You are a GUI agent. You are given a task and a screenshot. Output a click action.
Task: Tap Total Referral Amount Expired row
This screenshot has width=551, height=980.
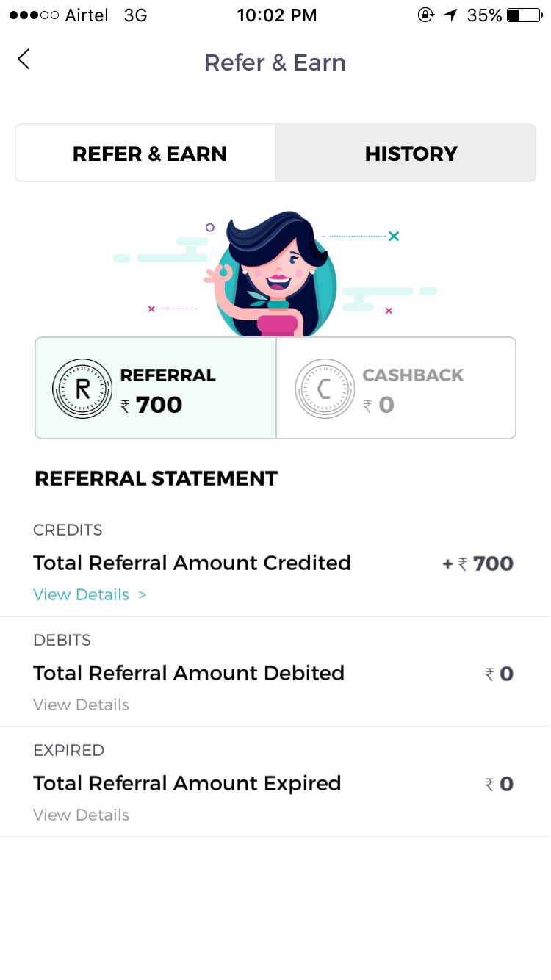point(187,783)
